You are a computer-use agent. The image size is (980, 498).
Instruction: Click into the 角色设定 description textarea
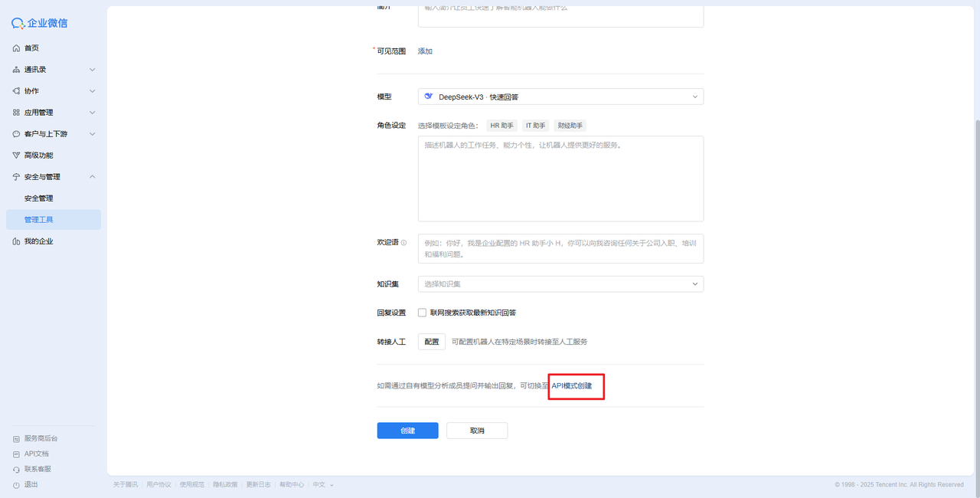tap(560, 179)
